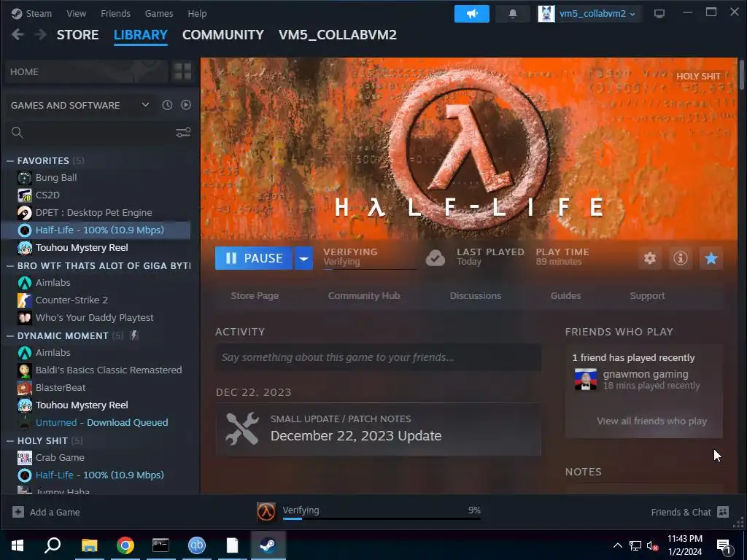
Task: Click the Half-Life icon in download bar
Action: (266, 512)
